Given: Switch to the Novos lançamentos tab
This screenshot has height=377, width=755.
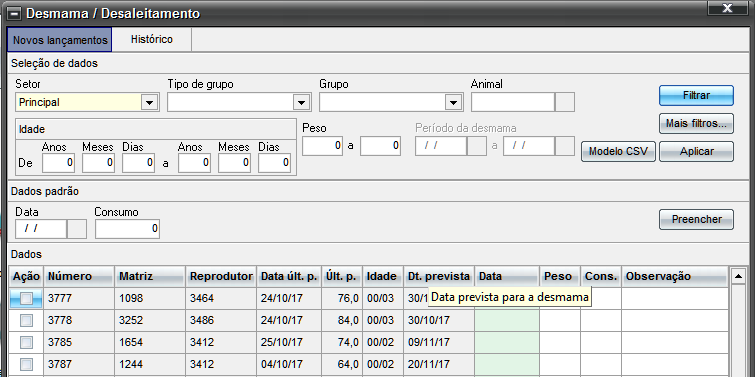Looking at the screenshot, I should tap(60, 40).
